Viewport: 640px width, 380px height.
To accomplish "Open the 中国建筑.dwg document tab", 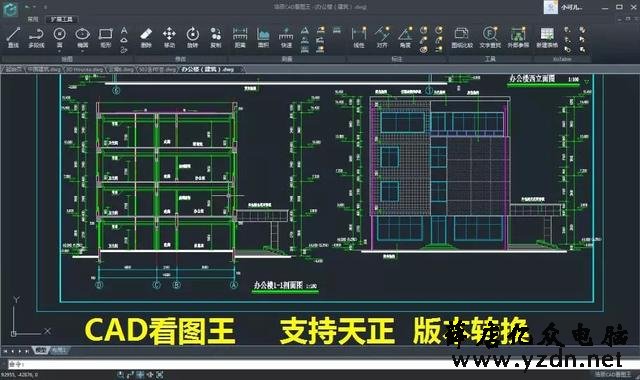I will 44,69.
